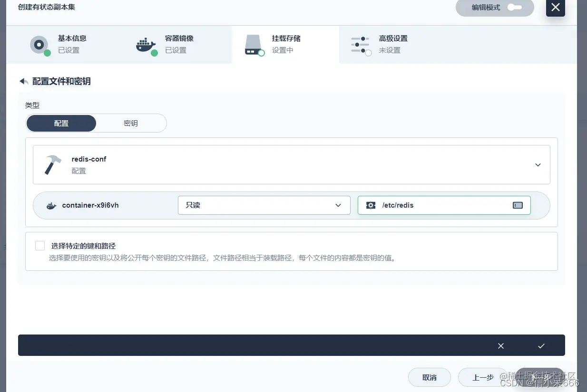Click the back arrow beside 配置文件和密钥
587x392 pixels.
coord(24,81)
